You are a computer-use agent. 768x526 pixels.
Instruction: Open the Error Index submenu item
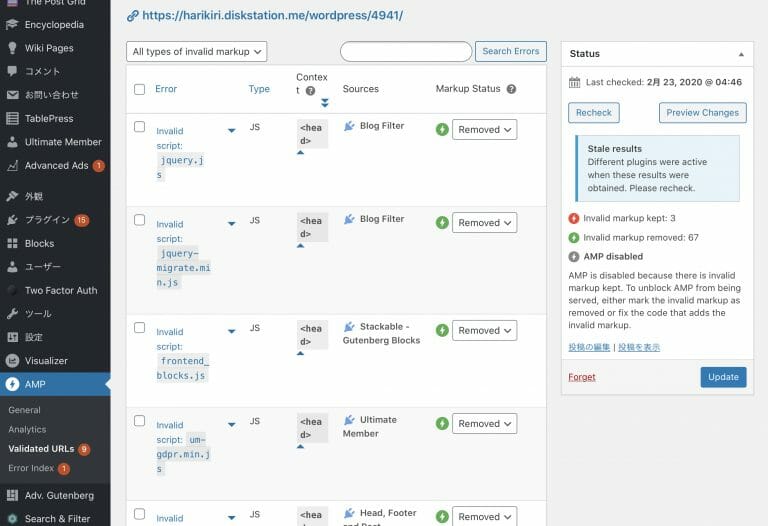31,468
